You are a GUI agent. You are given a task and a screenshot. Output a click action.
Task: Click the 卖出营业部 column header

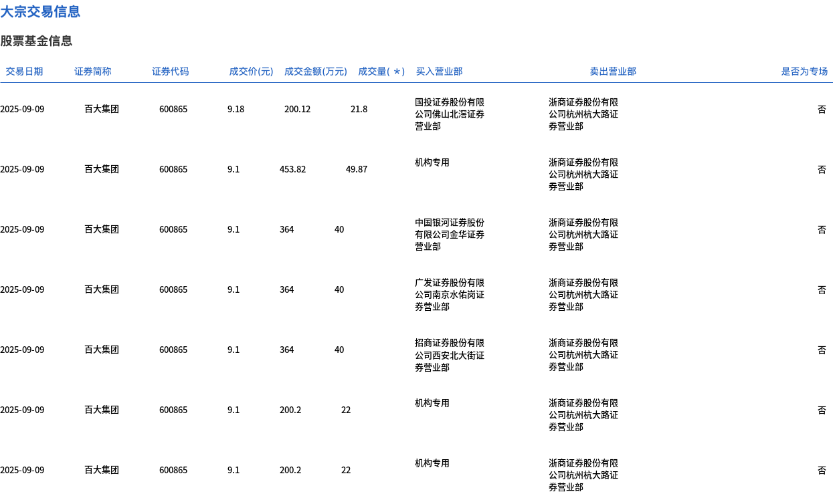(x=613, y=72)
